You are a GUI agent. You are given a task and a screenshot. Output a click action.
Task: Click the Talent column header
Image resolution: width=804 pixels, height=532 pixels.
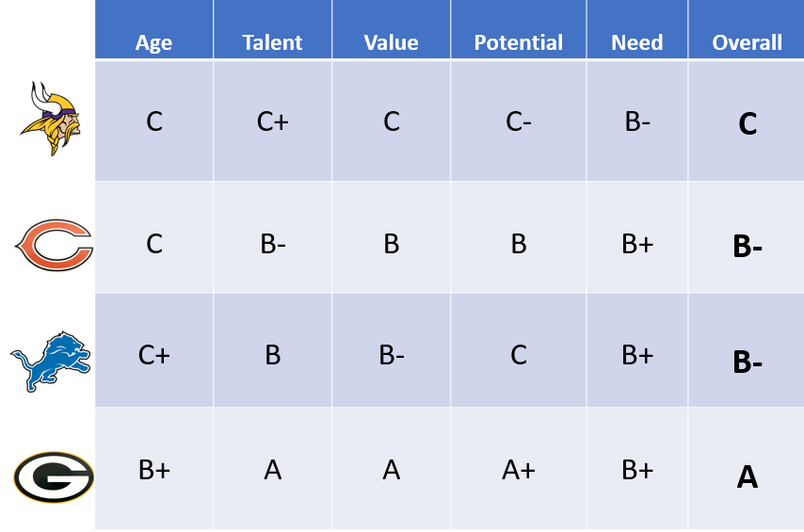pos(272,42)
